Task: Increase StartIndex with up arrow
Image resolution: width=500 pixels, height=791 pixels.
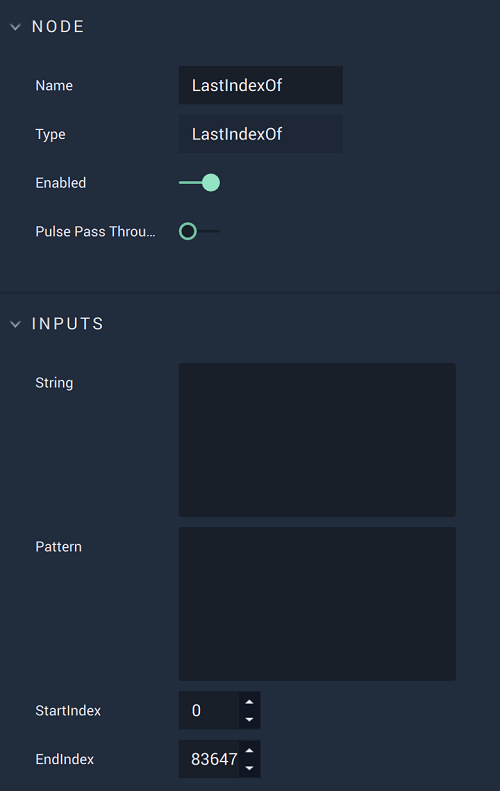Action: point(249,702)
